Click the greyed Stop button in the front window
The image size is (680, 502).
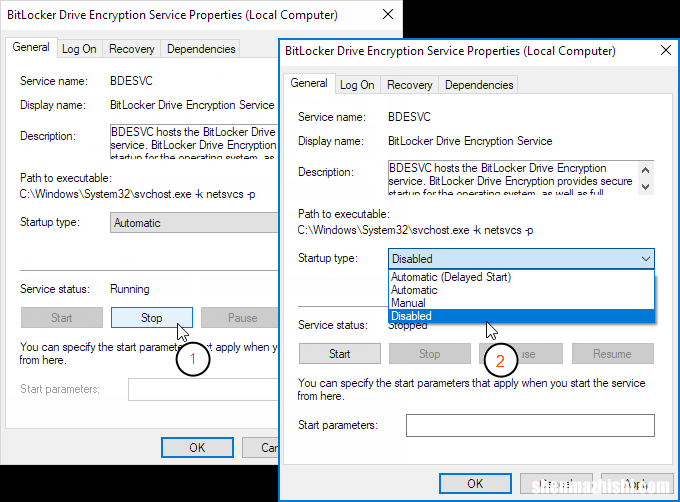click(x=430, y=354)
